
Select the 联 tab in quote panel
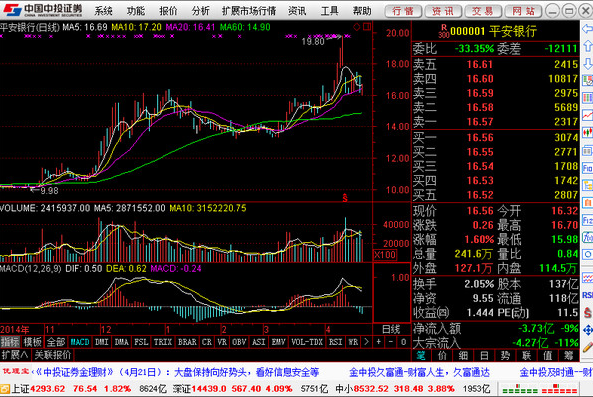point(526,355)
